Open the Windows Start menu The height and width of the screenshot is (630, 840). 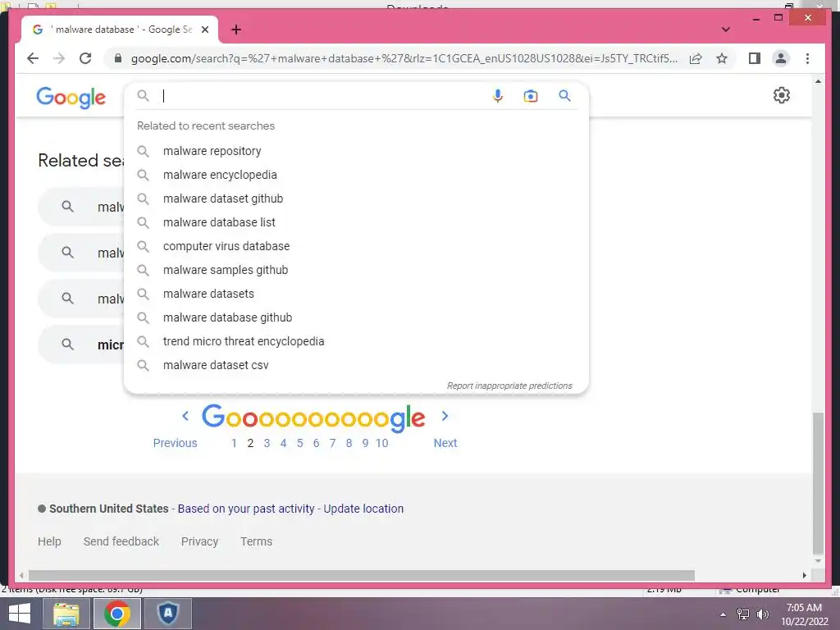click(20, 614)
